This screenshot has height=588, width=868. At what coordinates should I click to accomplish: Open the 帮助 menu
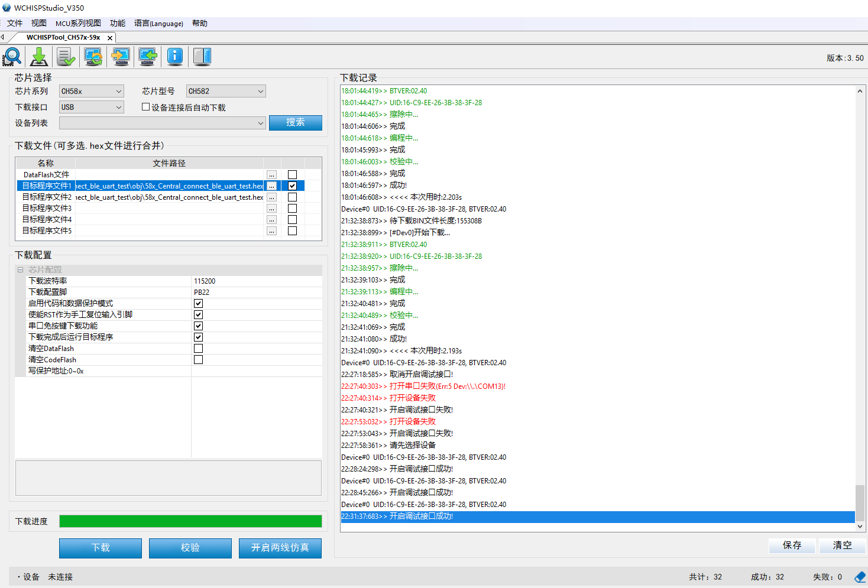(200, 24)
